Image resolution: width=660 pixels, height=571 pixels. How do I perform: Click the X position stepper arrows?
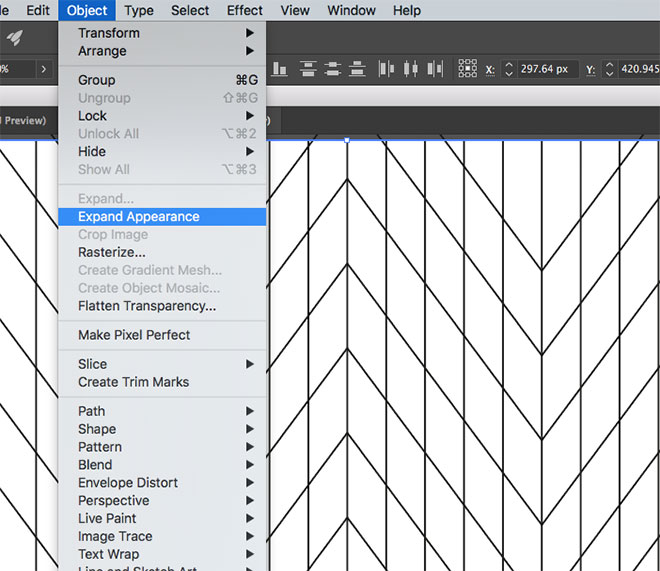[x=508, y=69]
